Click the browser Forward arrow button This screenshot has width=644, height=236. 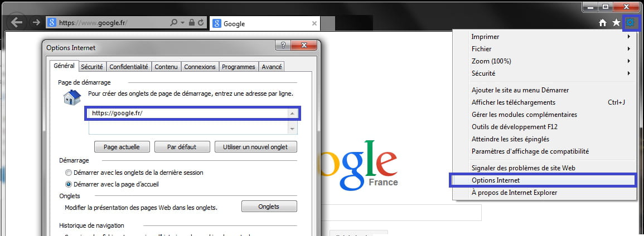tap(37, 22)
